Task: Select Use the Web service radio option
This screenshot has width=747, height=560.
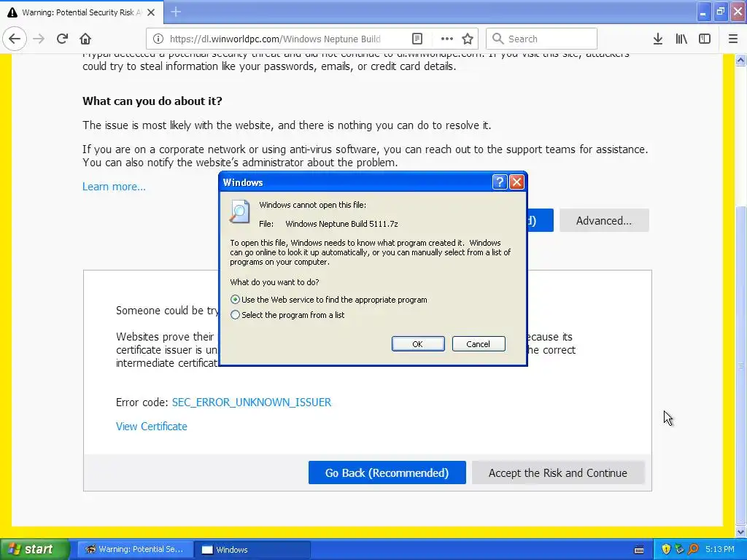Action: tap(328, 300)
